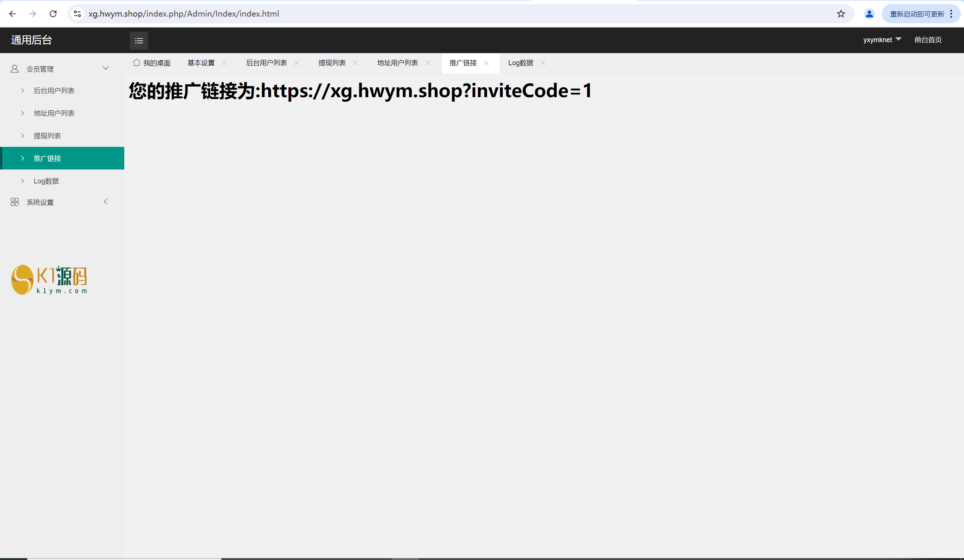Click the site info icon in address bar

click(77, 14)
